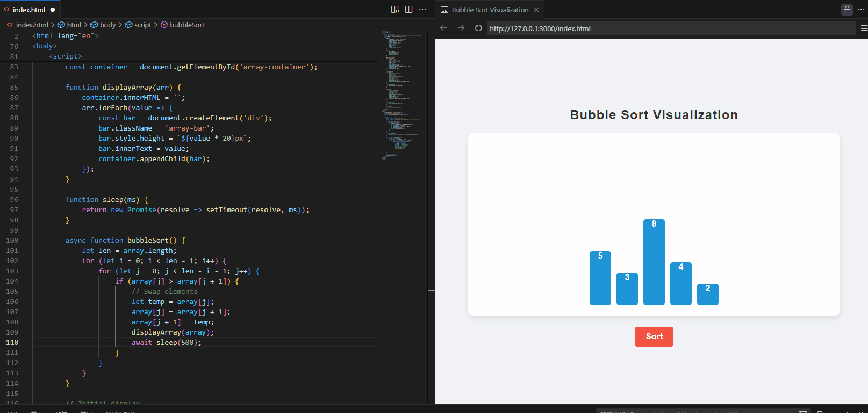Click the 'array[j + 1] = temp;' line
The height and width of the screenshot is (413, 868).
click(x=173, y=322)
